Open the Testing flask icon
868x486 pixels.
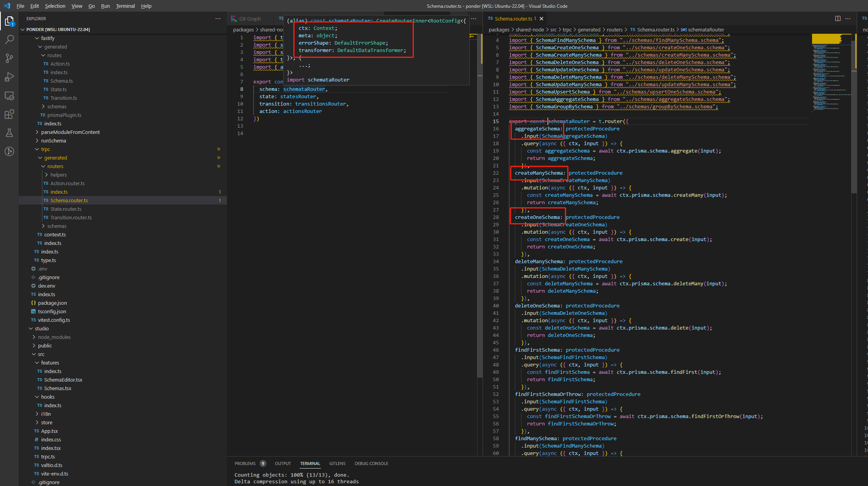[x=9, y=133]
